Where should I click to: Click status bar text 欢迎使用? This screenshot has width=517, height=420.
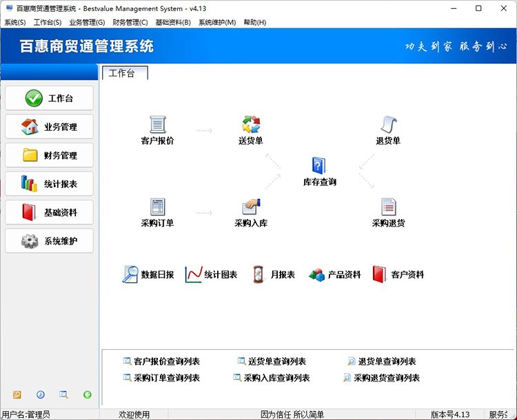134,414
